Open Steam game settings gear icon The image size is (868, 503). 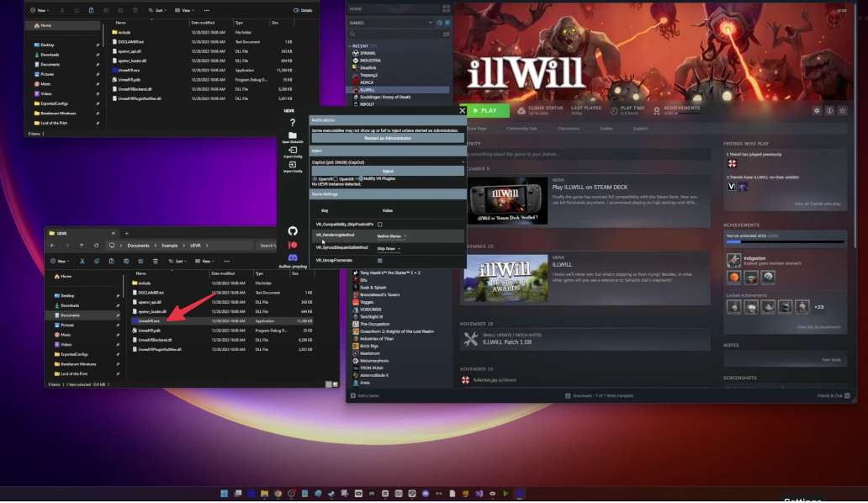click(x=817, y=111)
